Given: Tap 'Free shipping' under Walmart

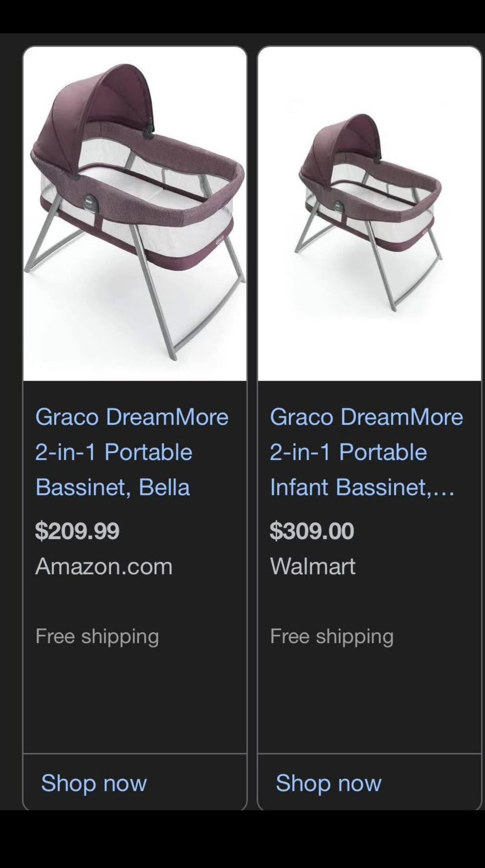Looking at the screenshot, I should coord(332,637).
